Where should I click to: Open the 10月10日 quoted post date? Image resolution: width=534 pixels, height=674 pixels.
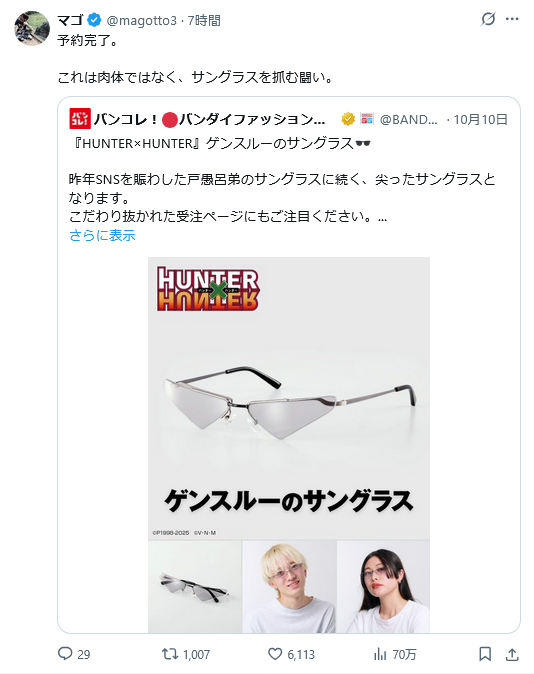coord(481,119)
